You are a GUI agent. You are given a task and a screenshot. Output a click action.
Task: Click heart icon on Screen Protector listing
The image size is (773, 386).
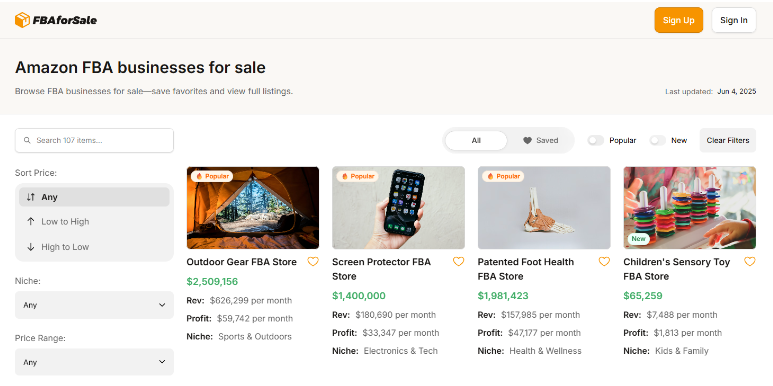[458, 262]
